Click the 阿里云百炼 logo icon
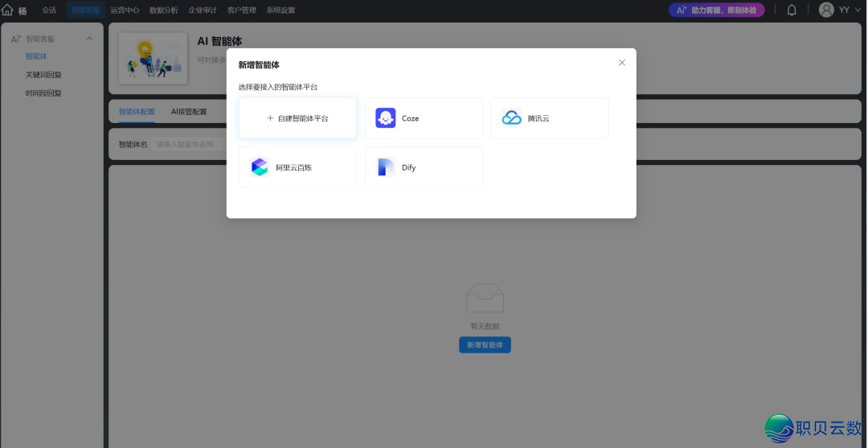The image size is (868, 448). (x=259, y=167)
